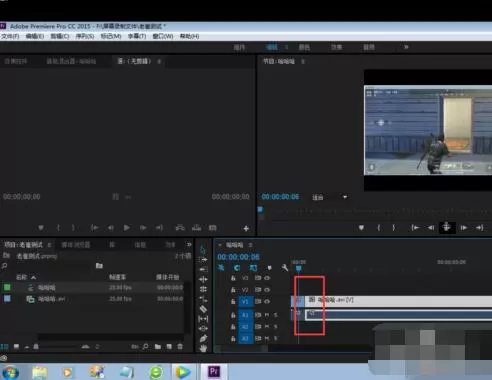The width and height of the screenshot is (492, 380).
Task: Open Premiere Pro from Windows taskbar
Action: point(214,371)
